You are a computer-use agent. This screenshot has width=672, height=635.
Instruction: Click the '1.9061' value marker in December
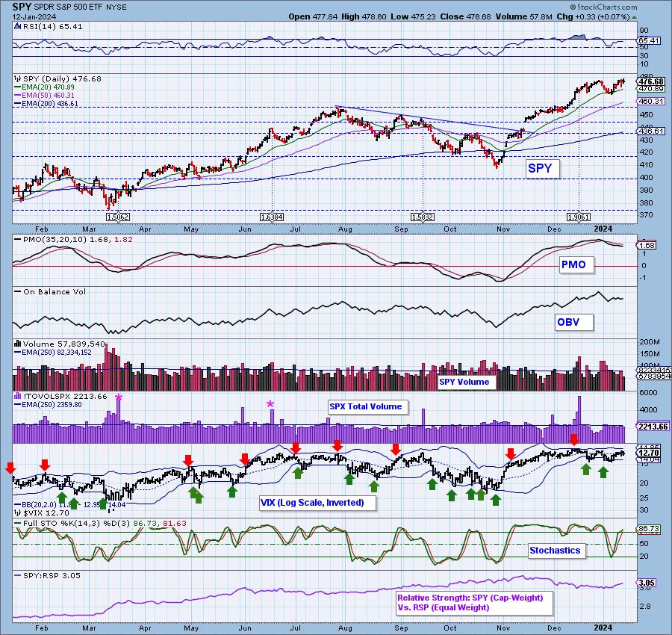tap(579, 217)
